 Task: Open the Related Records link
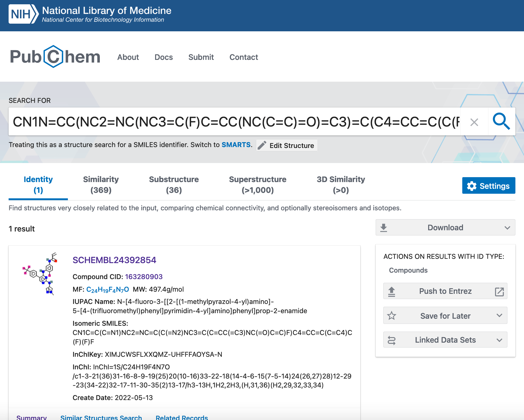[182, 417]
